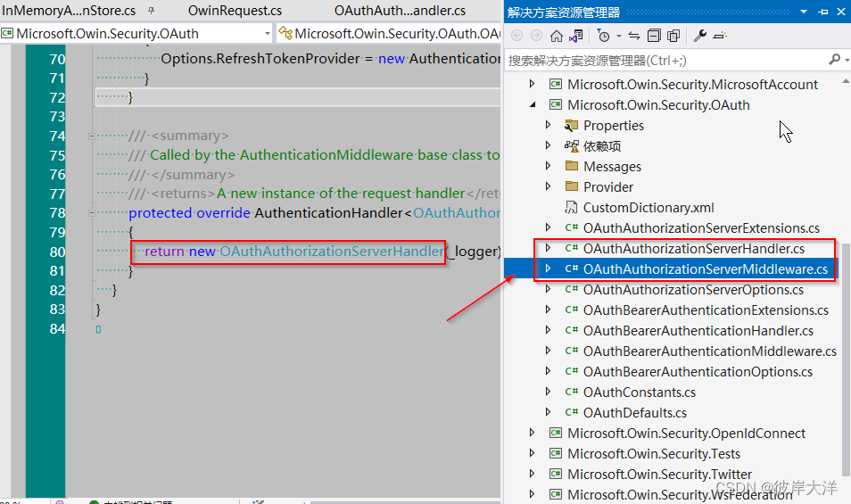The height and width of the screenshot is (504, 851).
Task: Click C# icon of OAuthConstants.cs
Action: pyautogui.click(x=571, y=392)
